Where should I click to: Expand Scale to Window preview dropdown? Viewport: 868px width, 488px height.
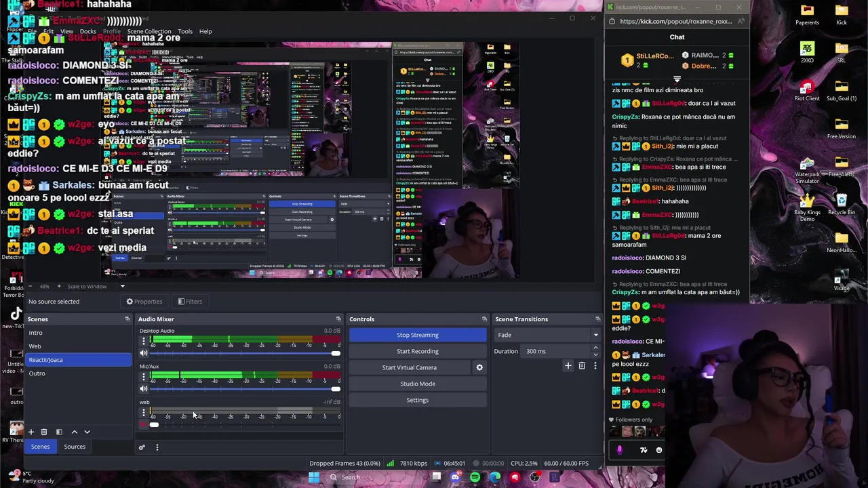click(122, 287)
